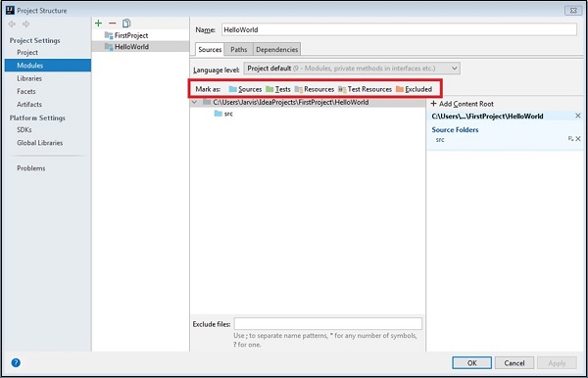The height and width of the screenshot is (378, 588).
Task: Switch to Paths tab
Action: tap(238, 49)
